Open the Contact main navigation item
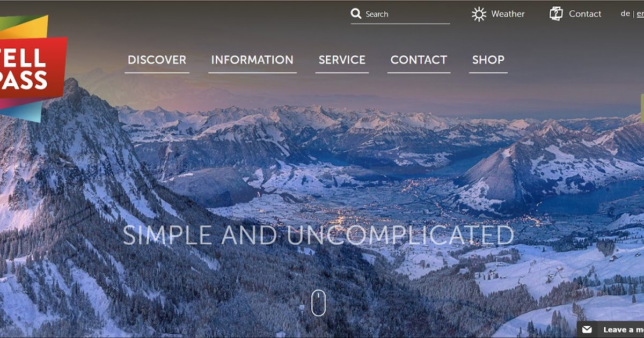Screen dimensions: 644x338 click(x=419, y=60)
